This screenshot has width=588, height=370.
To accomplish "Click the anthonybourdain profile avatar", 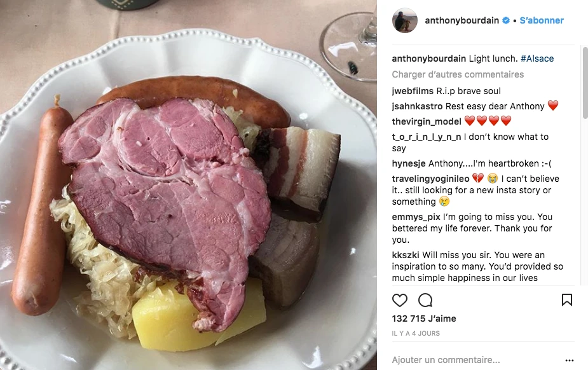I will (405, 20).
